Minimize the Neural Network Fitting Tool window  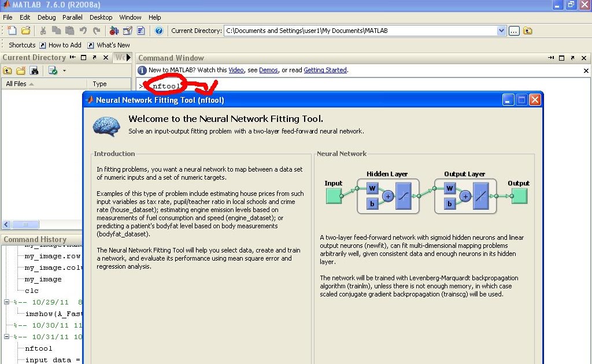coord(508,100)
